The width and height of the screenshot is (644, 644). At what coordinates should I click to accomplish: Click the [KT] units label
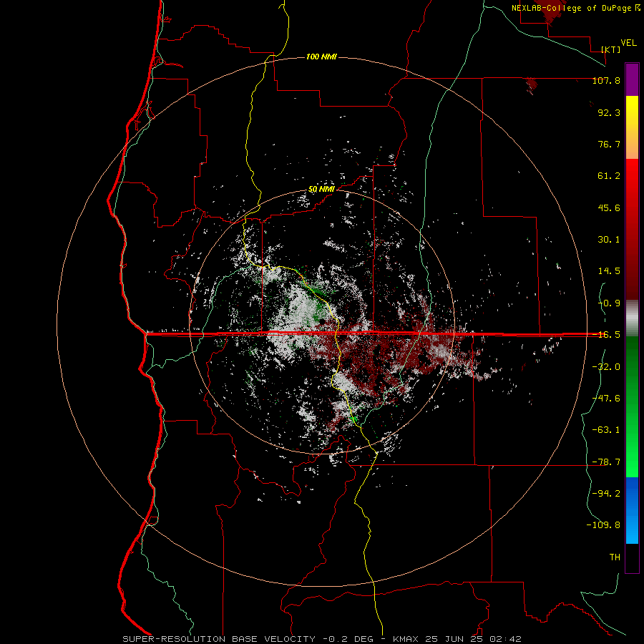pos(611,49)
